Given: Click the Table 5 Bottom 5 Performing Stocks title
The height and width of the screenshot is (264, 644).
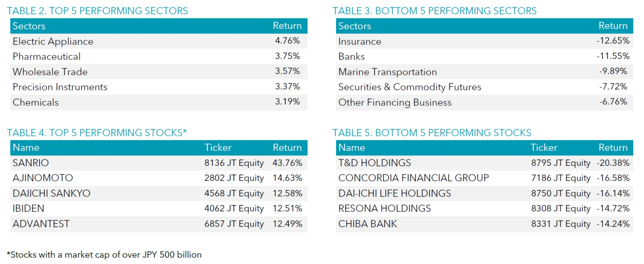Looking at the screenshot, I should 432,133.
